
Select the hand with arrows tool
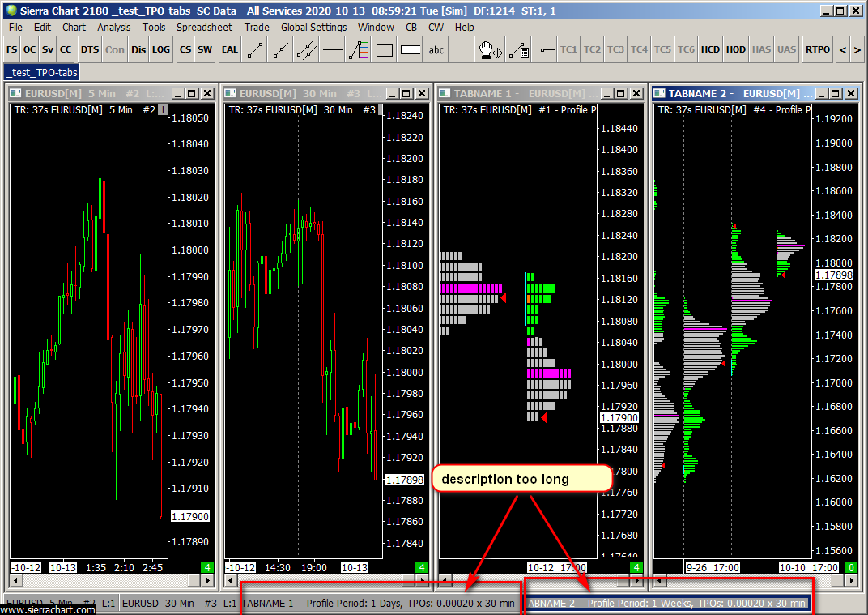coord(491,49)
